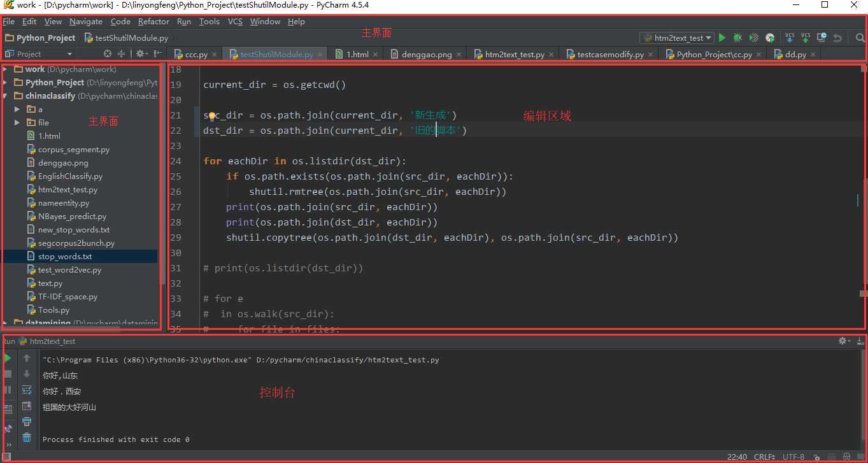Open run configuration htm2text_test dropdown
Viewport: 868px width, 463px height.
click(677, 38)
